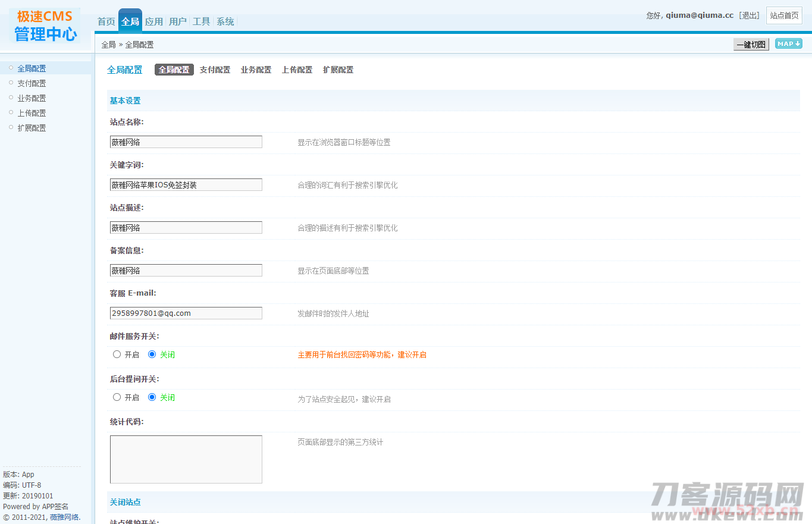Image resolution: width=812 pixels, height=524 pixels.
Task: Click the MAP download arrow button
Action: pos(788,44)
